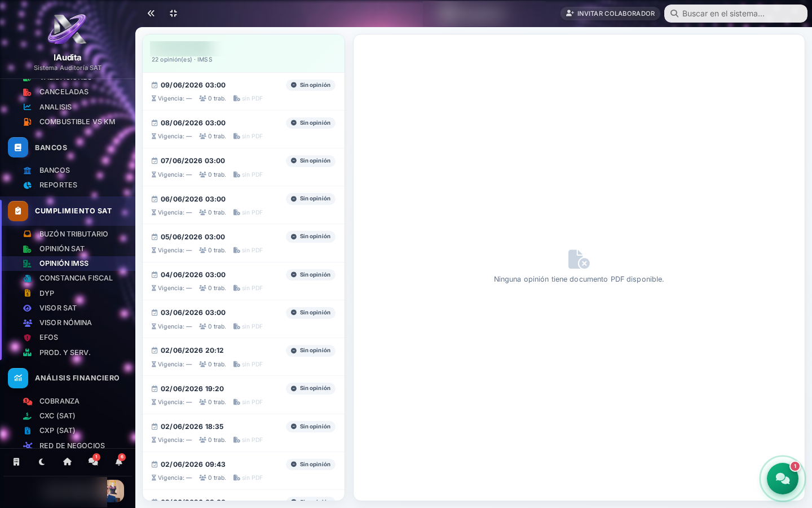Open notifications bell icon
The width and height of the screenshot is (812, 508).
[119, 462]
